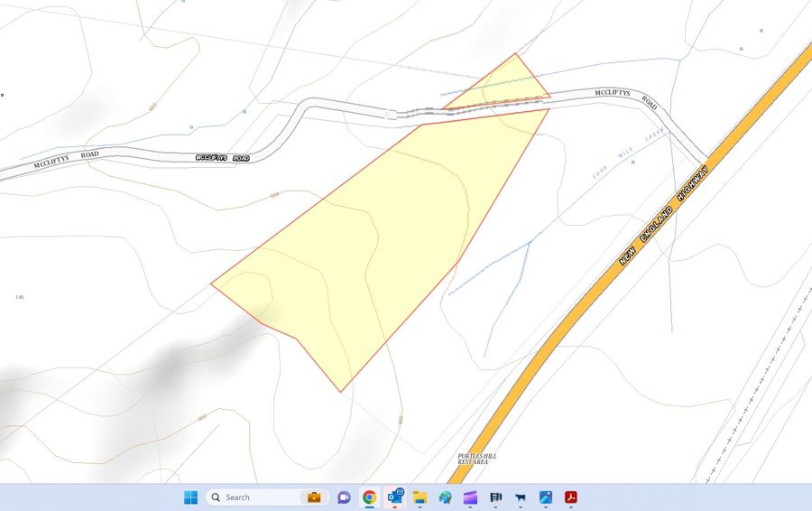Open Outlook from the taskbar
Screen dimensions: 812x511
[395, 497]
